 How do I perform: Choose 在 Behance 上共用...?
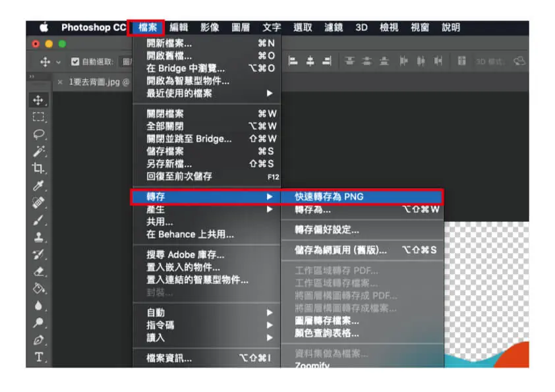[207, 235]
